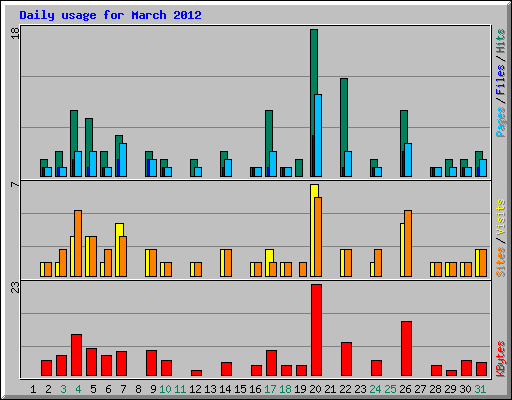Screen dimensions: 512x400
Task: Click the Files legend label
Action: pyautogui.click(x=500, y=80)
